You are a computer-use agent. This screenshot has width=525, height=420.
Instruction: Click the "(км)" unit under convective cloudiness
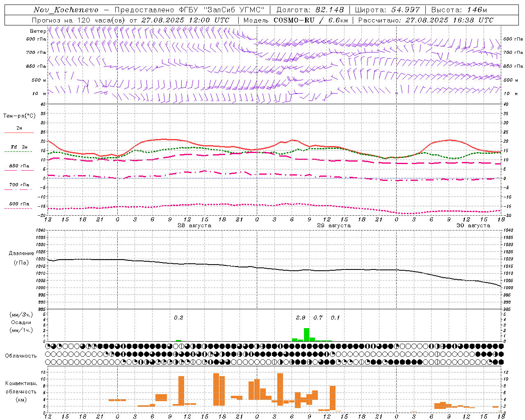(x=21, y=399)
